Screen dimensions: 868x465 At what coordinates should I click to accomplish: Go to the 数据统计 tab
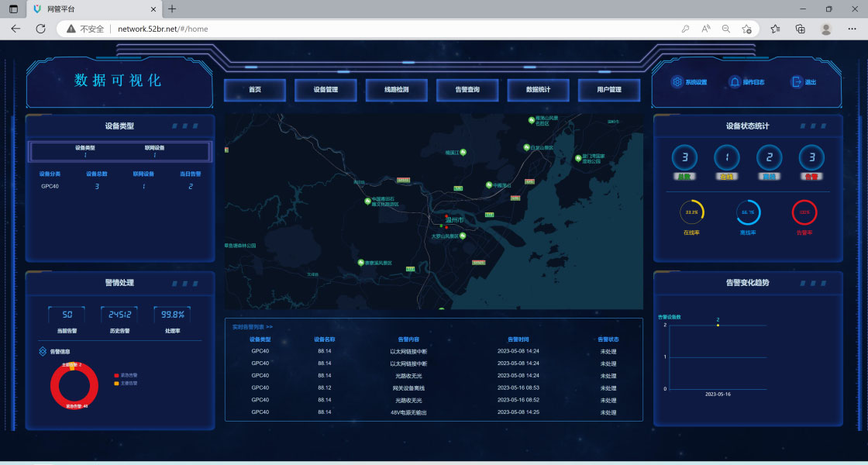(x=538, y=90)
